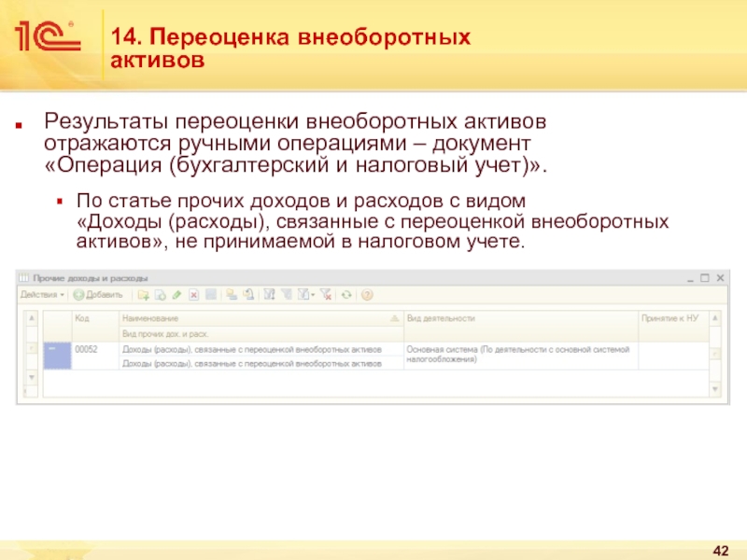Click the Принятие к НУ column header
The height and width of the screenshot is (560, 747).
[673, 326]
